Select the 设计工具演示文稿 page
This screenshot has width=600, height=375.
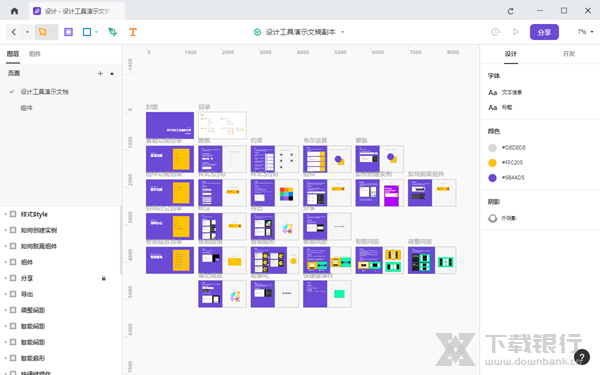44,92
